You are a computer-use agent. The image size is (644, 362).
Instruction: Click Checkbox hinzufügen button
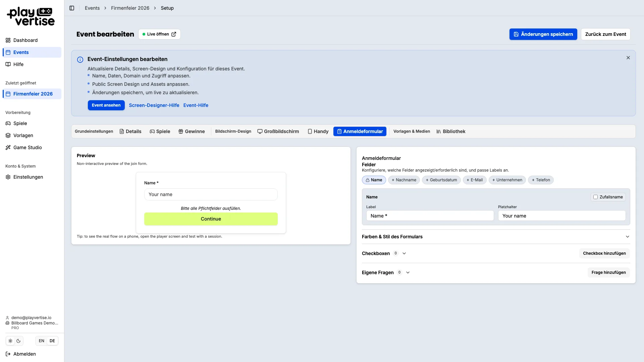point(604,253)
